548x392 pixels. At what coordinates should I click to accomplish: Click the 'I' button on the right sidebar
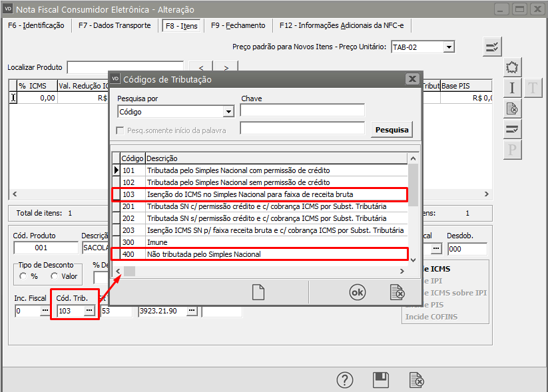(511, 88)
